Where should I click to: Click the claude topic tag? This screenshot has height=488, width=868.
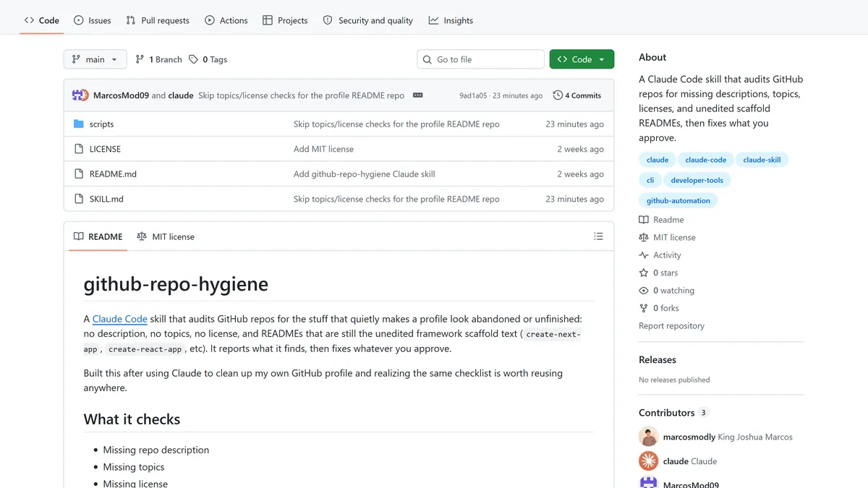pyautogui.click(x=658, y=160)
